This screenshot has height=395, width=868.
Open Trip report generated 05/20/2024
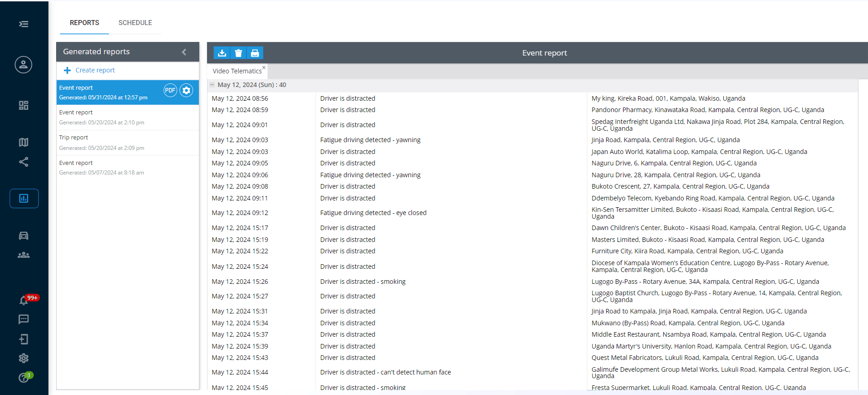coord(128,143)
